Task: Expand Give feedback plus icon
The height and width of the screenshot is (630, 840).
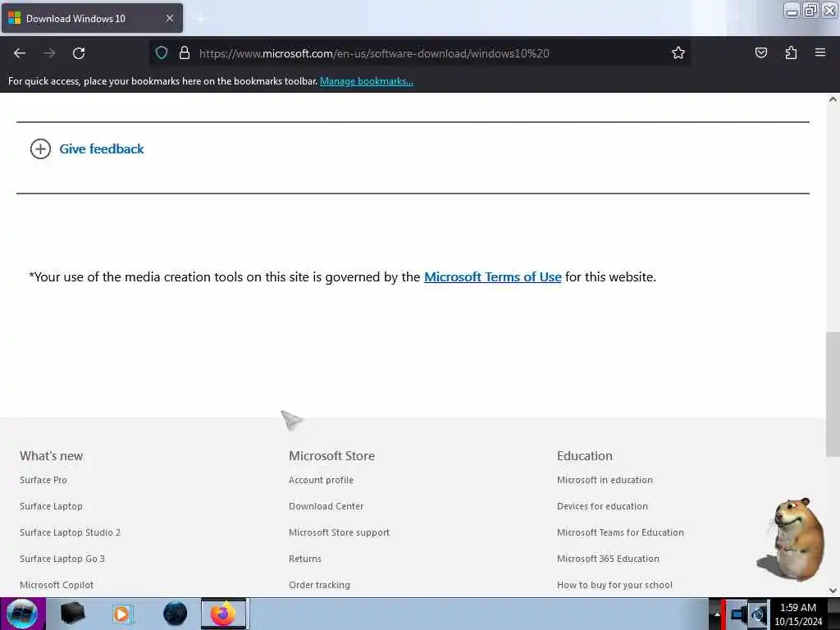Action: [40, 149]
